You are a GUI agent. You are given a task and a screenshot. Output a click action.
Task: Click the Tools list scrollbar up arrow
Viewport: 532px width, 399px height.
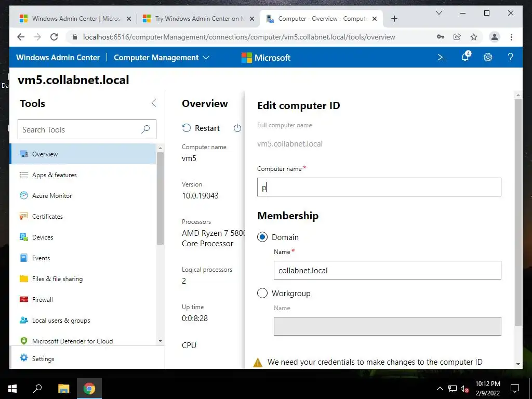(x=160, y=148)
